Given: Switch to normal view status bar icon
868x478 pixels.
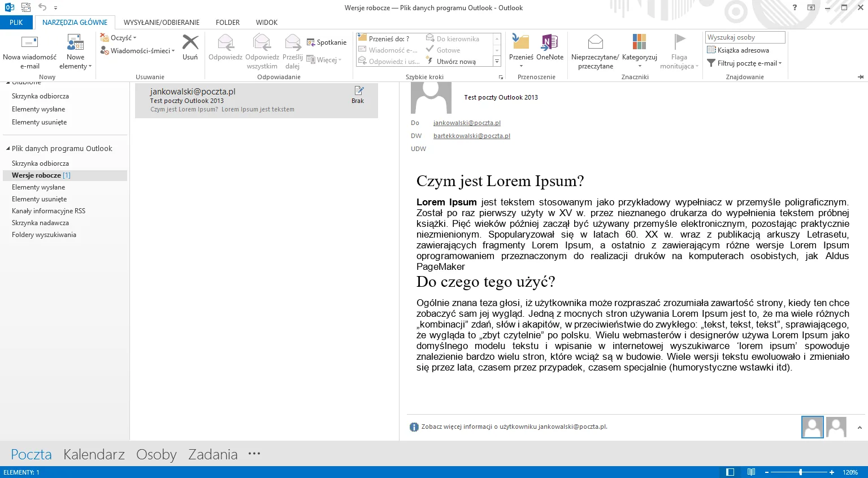Looking at the screenshot, I should point(730,472).
